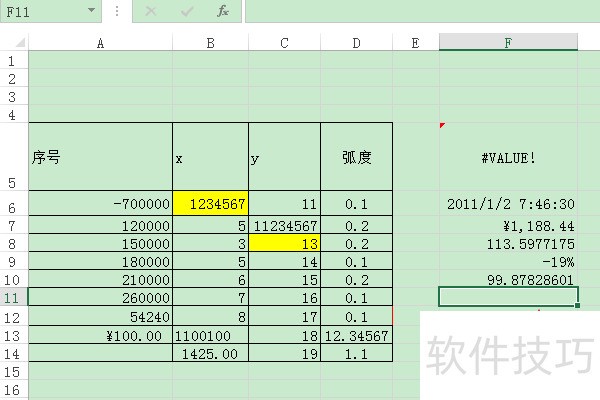
Task: Click the Select All corner triangle
Action: click(x=19, y=42)
